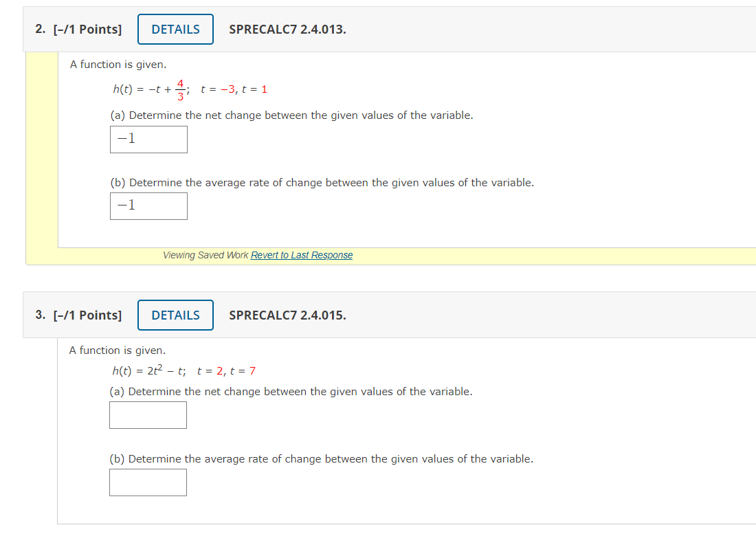This screenshot has width=756, height=534.
Task: Focus question 2 average rate answer box
Action: [148, 206]
